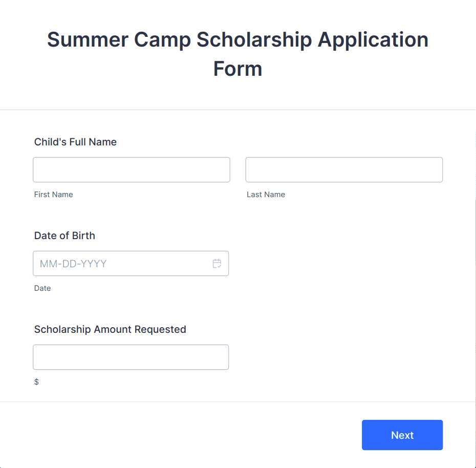This screenshot has height=468, width=476.
Task: Open the calendar picker for Date of Birth
Action: pyautogui.click(x=217, y=263)
